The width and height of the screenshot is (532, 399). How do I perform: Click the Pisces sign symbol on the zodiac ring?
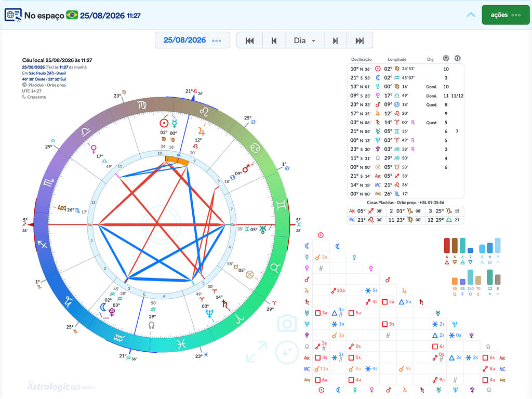click(181, 344)
